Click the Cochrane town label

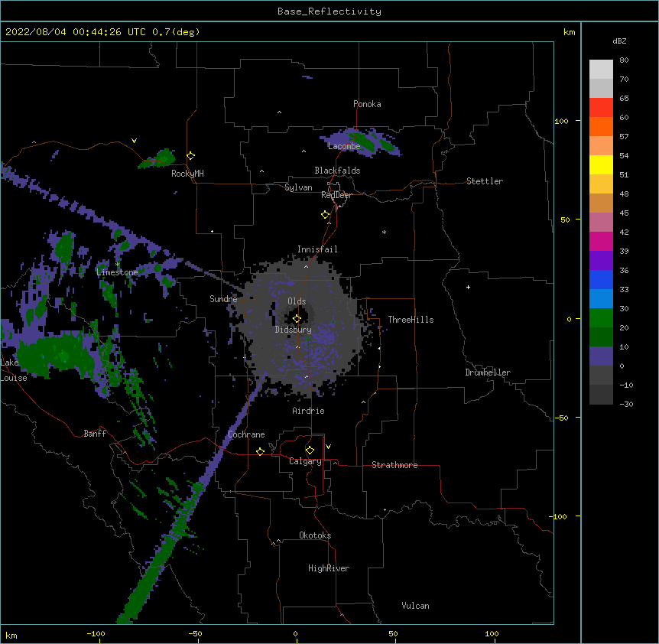246,434
